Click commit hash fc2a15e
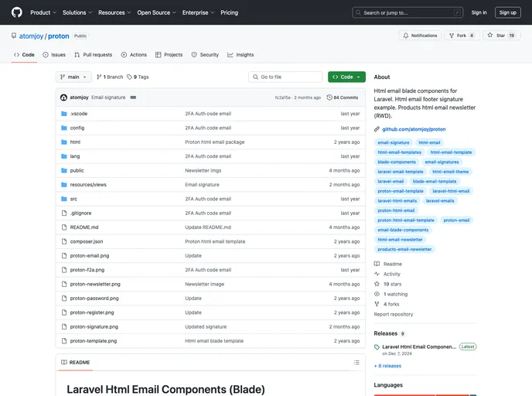This screenshot has width=532, height=396. 283,97
